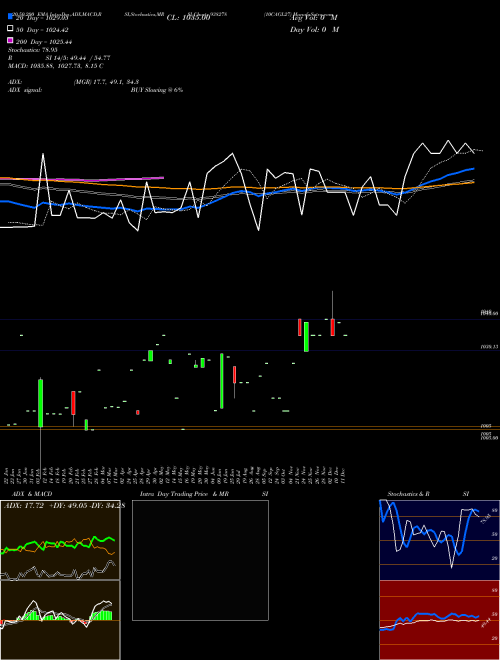500x660 pixels.
Task: Click the 'ADX signal:' label
Action: click(25, 90)
